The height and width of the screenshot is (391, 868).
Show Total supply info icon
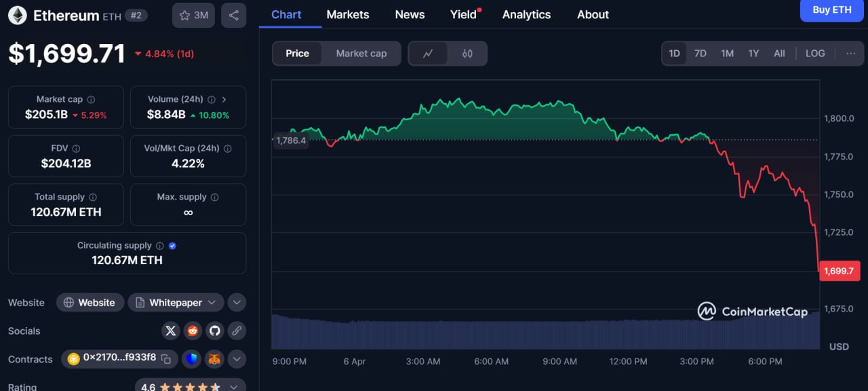(93, 198)
